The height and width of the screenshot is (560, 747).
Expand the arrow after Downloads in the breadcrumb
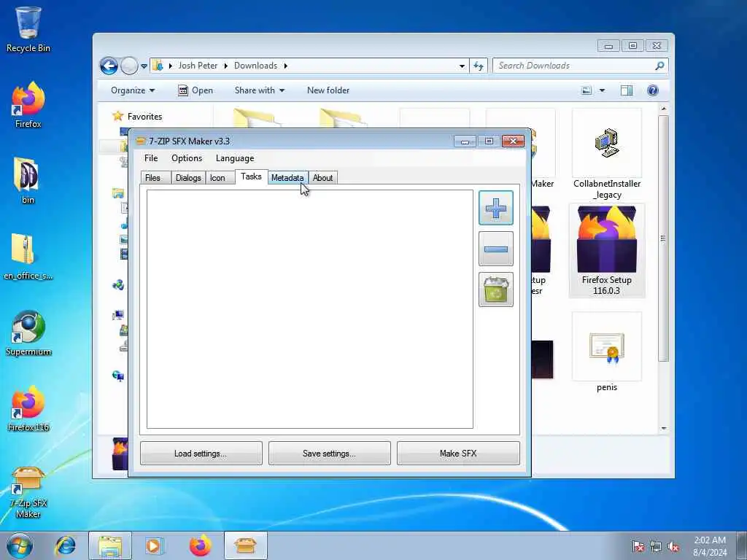coord(286,66)
